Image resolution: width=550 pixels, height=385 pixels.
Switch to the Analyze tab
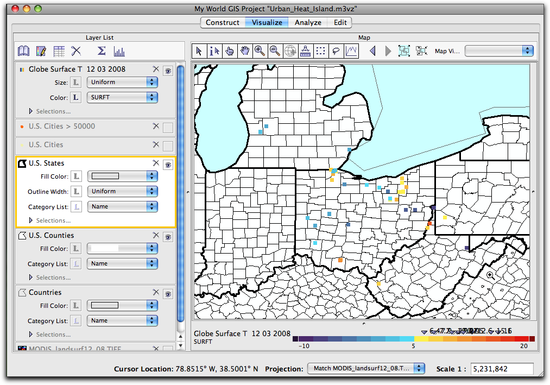[308, 22]
